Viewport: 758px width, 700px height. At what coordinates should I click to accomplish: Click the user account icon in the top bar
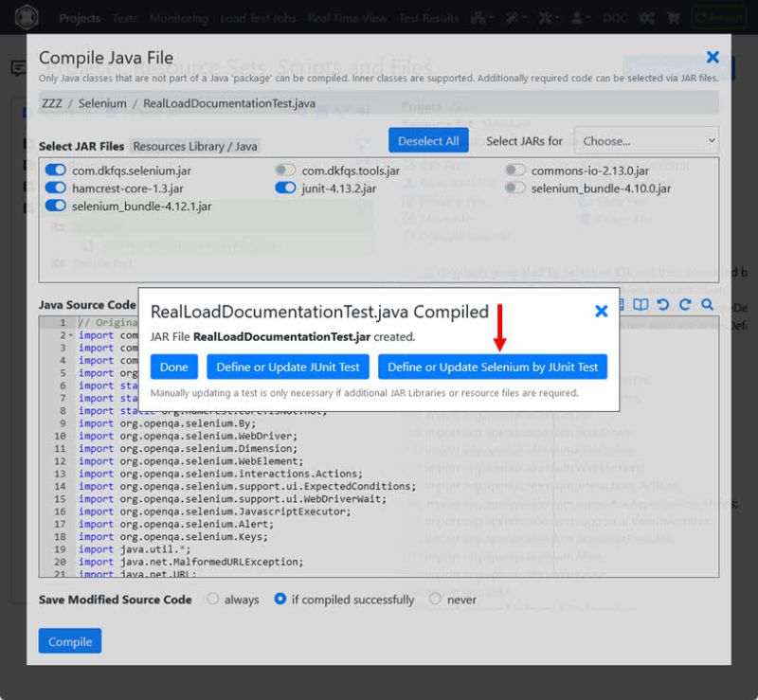576,17
